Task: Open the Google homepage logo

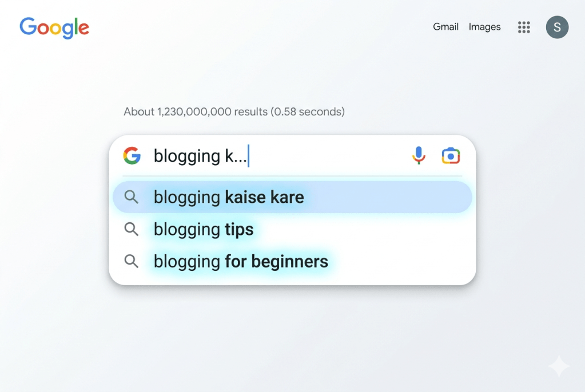Action: point(54,27)
